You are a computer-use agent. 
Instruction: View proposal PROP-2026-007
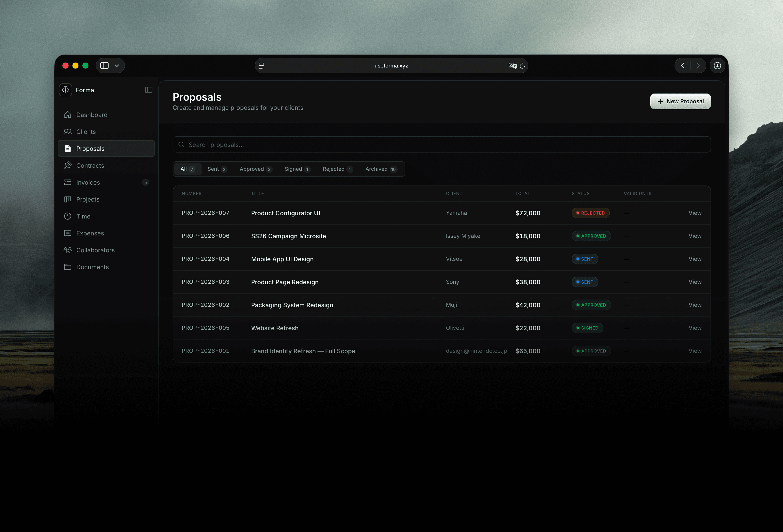pyautogui.click(x=695, y=213)
